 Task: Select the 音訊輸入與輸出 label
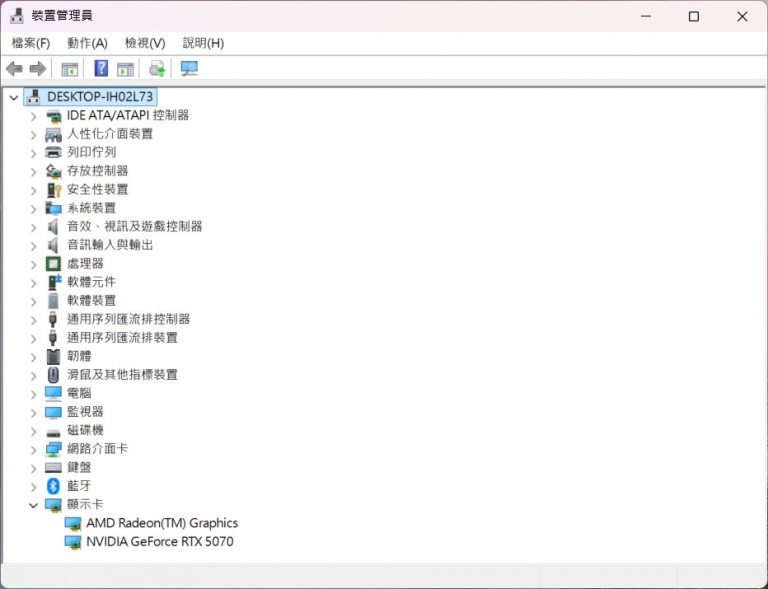click(110, 245)
